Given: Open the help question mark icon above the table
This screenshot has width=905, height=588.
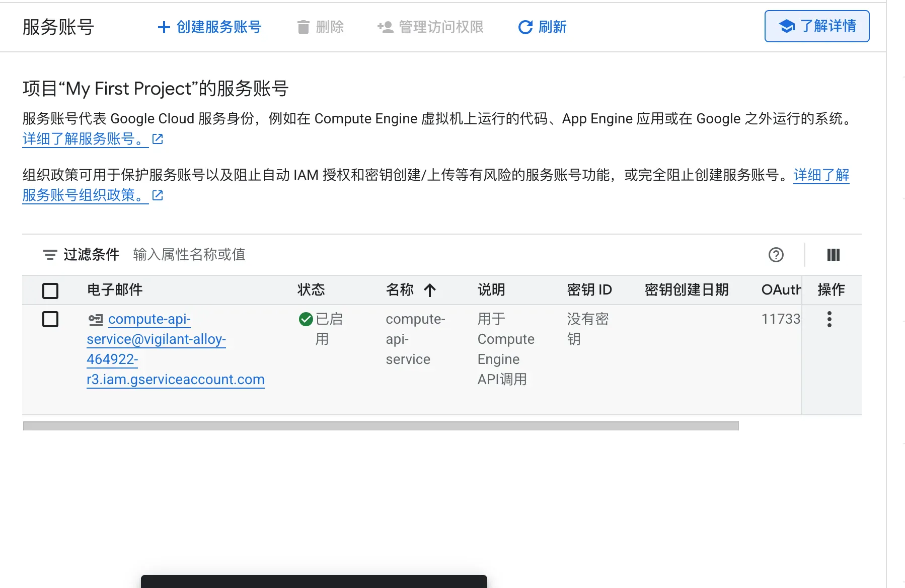Looking at the screenshot, I should click(776, 255).
